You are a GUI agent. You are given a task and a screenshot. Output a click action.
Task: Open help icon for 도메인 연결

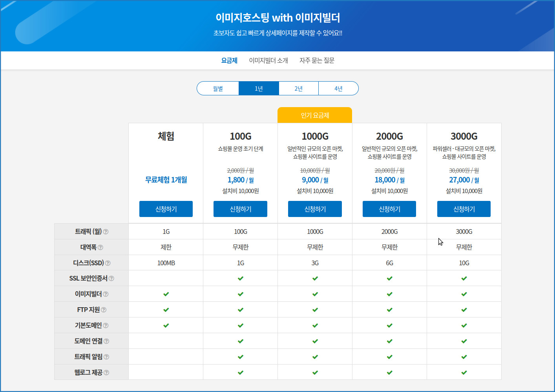tap(107, 341)
